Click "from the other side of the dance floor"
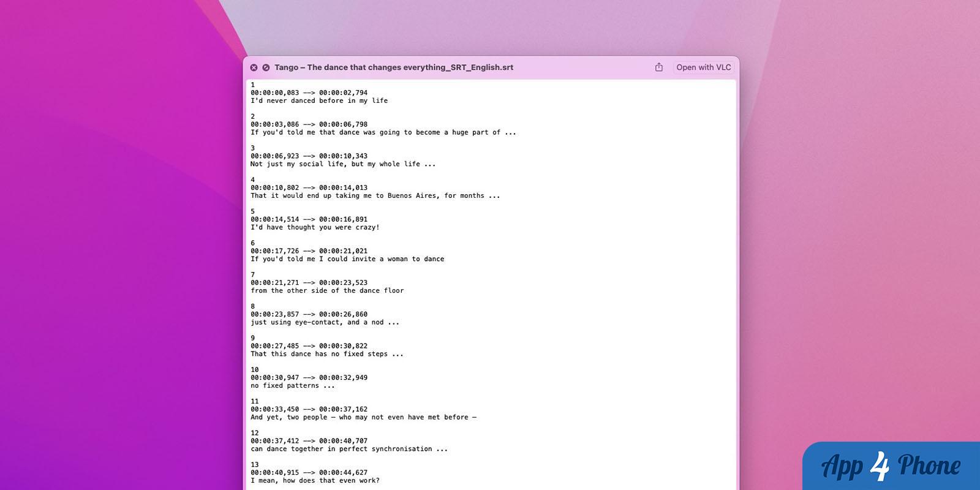The height and width of the screenshot is (490, 980). coord(327,291)
